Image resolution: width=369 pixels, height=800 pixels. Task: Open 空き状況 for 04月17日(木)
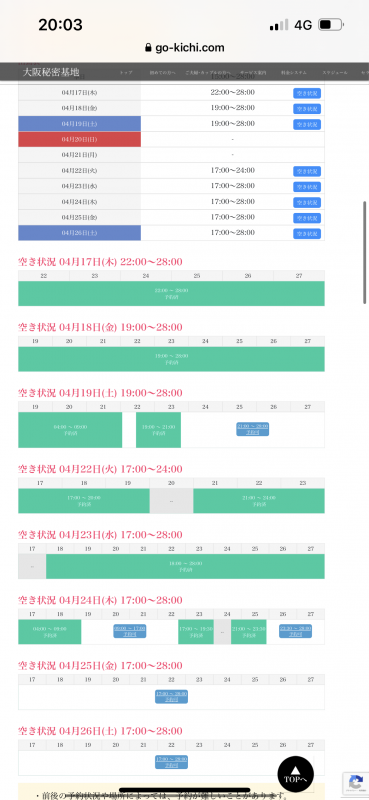[x=307, y=93]
